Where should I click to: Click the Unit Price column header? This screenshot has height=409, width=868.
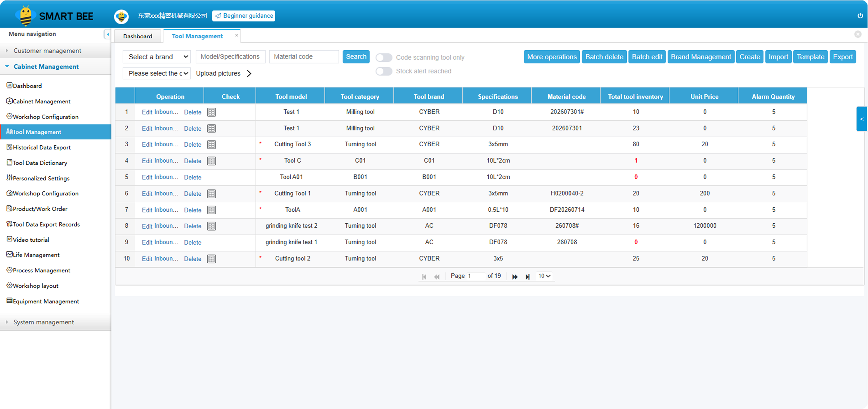pyautogui.click(x=704, y=96)
